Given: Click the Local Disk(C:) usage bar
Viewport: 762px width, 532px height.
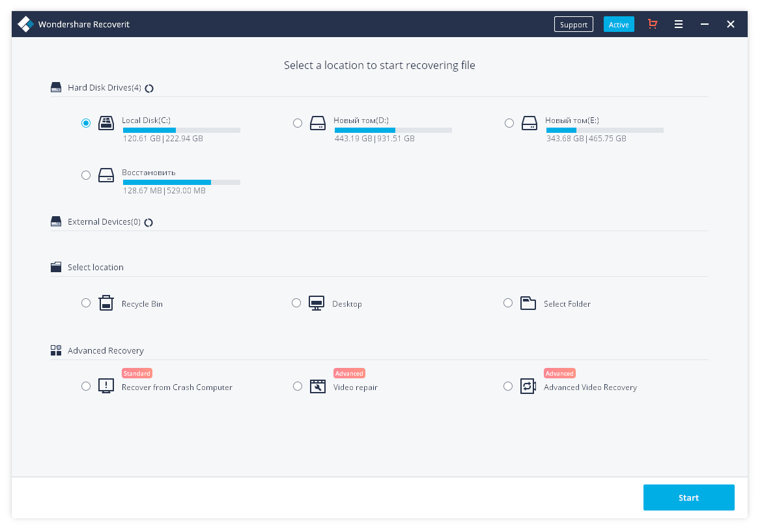Looking at the screenshot, I should (x=181, y=130).
